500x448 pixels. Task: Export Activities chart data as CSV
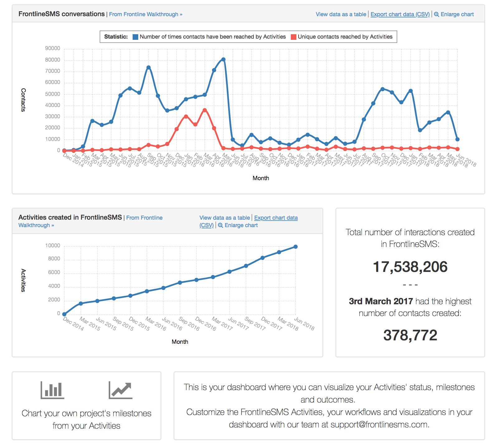click(x=276, y=218)
